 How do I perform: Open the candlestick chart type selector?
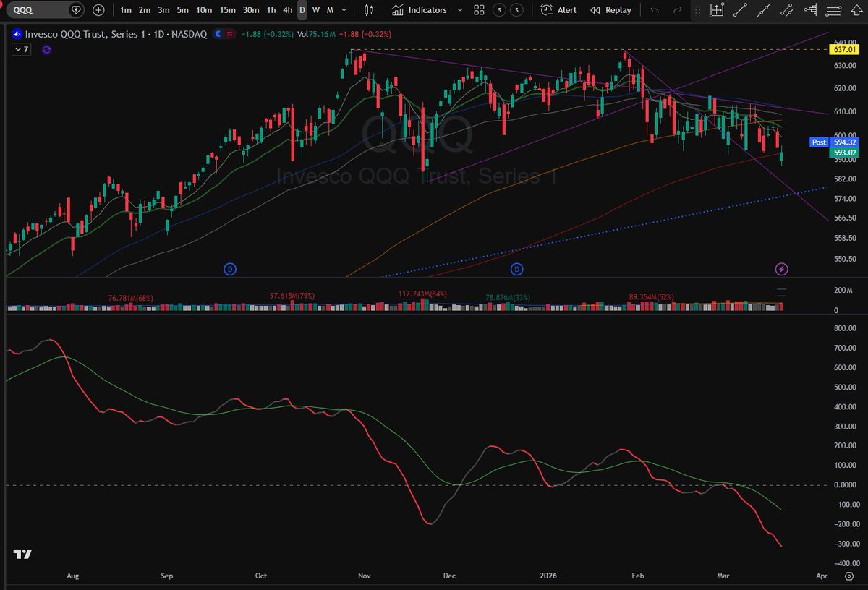point(370,10)
